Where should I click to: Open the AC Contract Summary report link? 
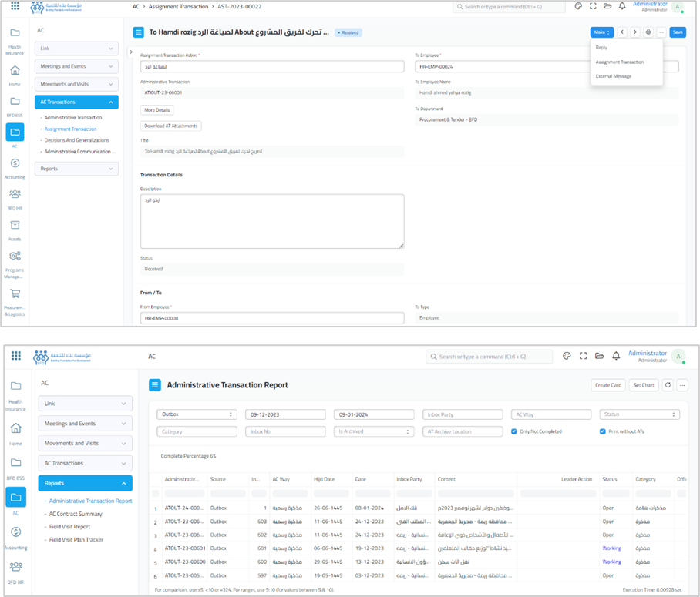76,514
